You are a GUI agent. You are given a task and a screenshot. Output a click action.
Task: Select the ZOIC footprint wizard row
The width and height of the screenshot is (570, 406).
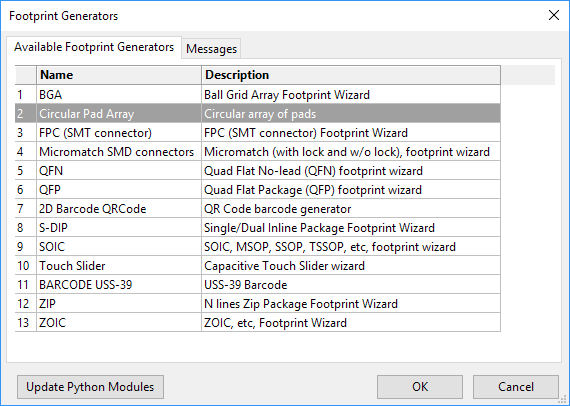[x=258, y=322]
